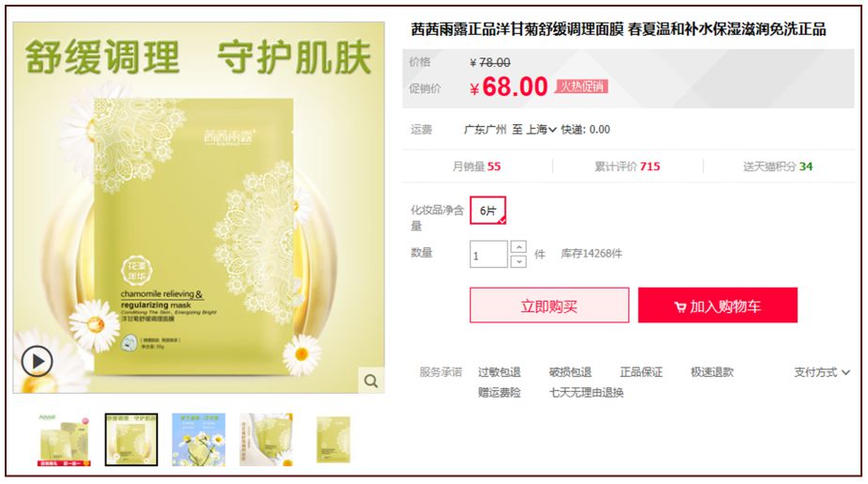The width and height of the screenshot is (868, 484).
Task: Open the 七天无理由退换 service link
Action: 586,393
